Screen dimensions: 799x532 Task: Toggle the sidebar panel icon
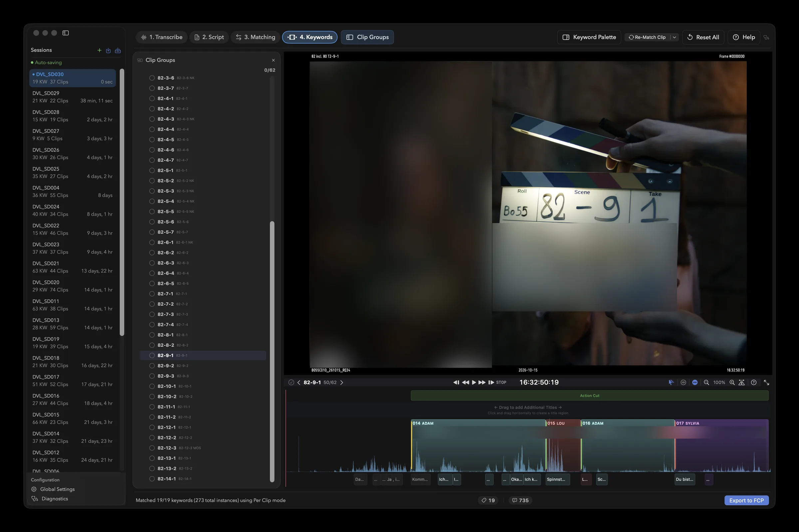tap(66, 33)
